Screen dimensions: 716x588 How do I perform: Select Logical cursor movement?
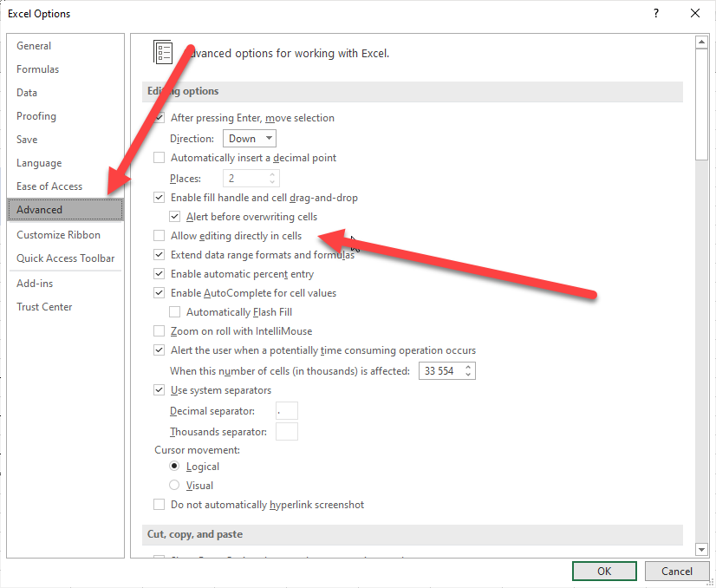(174, 467)
